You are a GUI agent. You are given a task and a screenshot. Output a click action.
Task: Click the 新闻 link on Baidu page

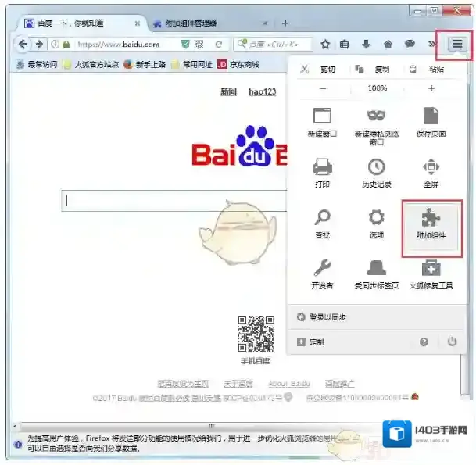228,91
